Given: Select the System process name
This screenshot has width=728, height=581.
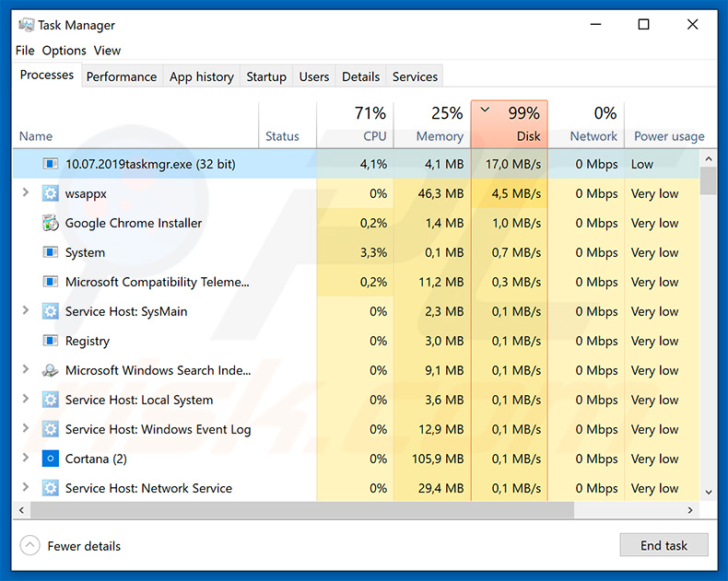Looking at the screenshot, I should (85, 252).
